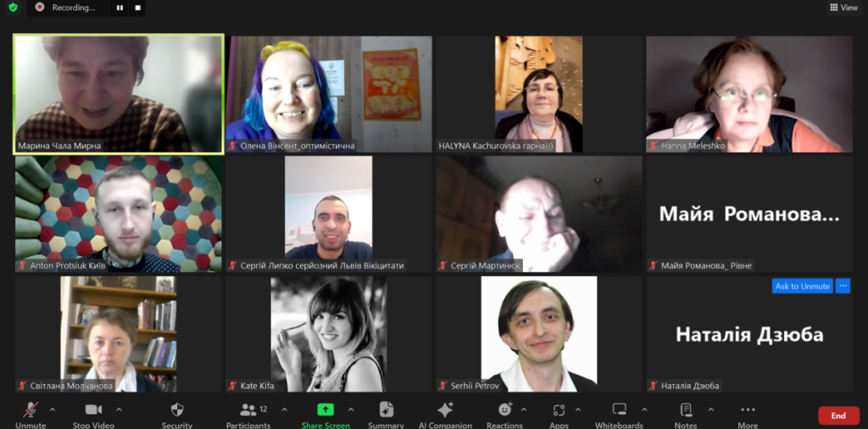Open the Whiteboards icon
The height and width of the screenshot is (429, 868).
coord(619,409)
